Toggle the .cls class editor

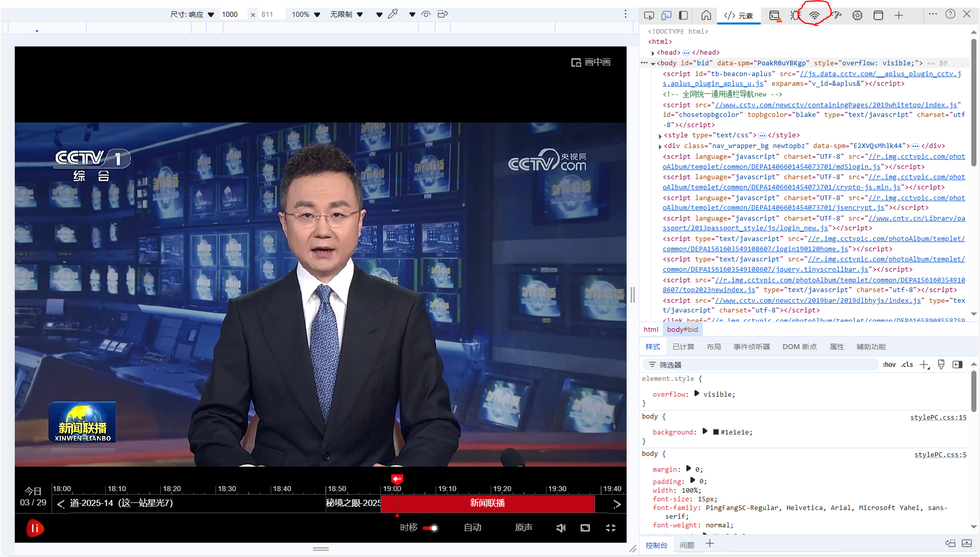point(907,365)
